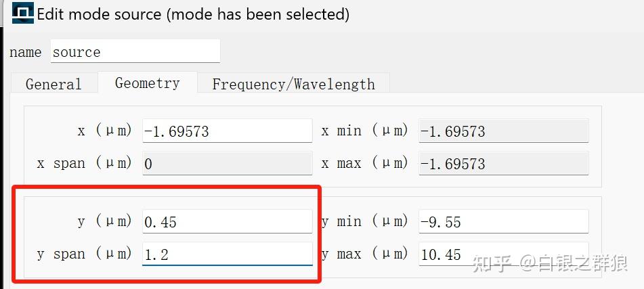Switch to the General tab

(53, 84)
